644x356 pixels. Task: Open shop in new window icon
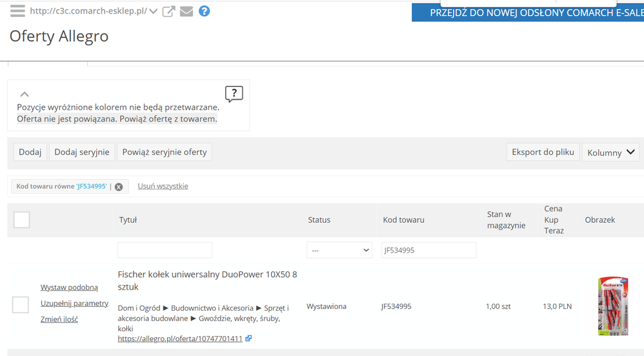[168, 11]
